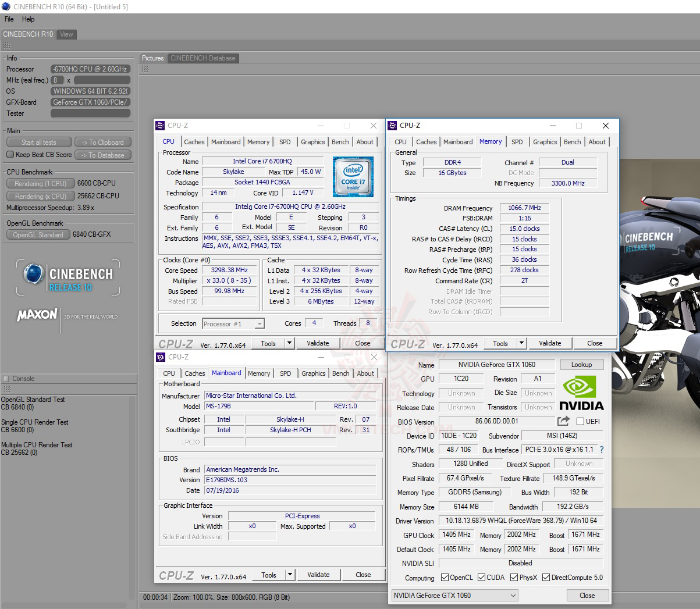The height and width of the screenshot is (609, 700).
Task: Click the Cinebench Release 10 globe logo
Action: (x=34, y=275)
